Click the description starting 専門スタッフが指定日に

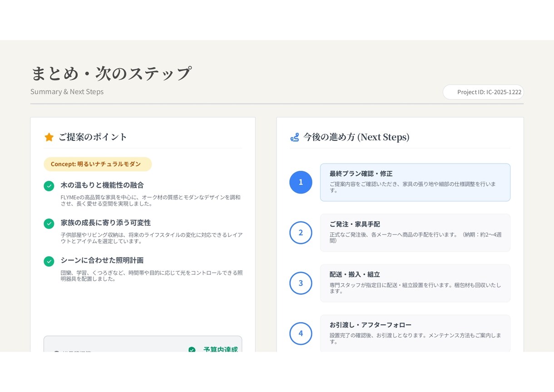(x=415, y=288)
